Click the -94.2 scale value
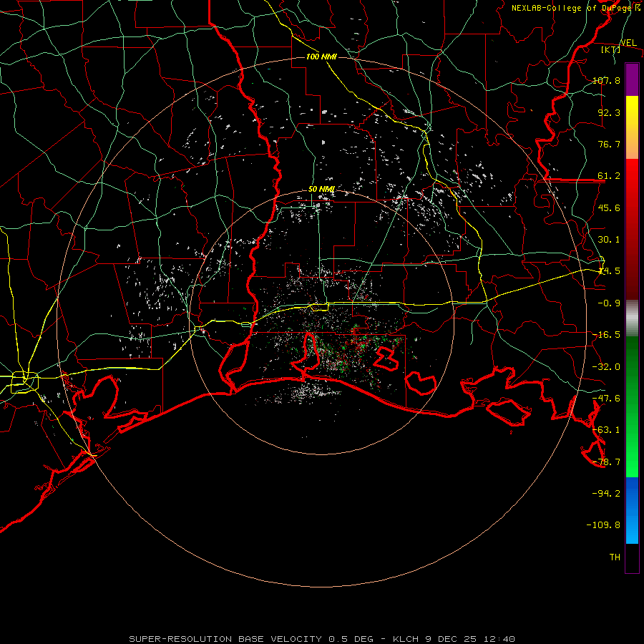644x644 pixels. pyautogui.click(x=606, y=493)
